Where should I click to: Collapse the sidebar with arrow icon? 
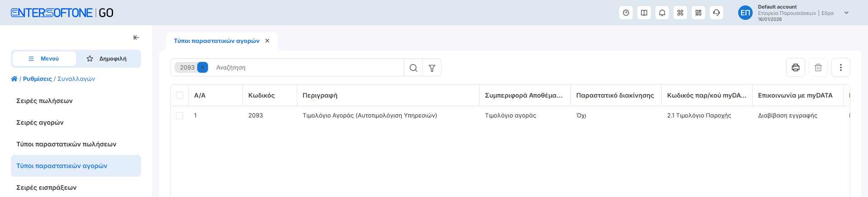point(136,38)
